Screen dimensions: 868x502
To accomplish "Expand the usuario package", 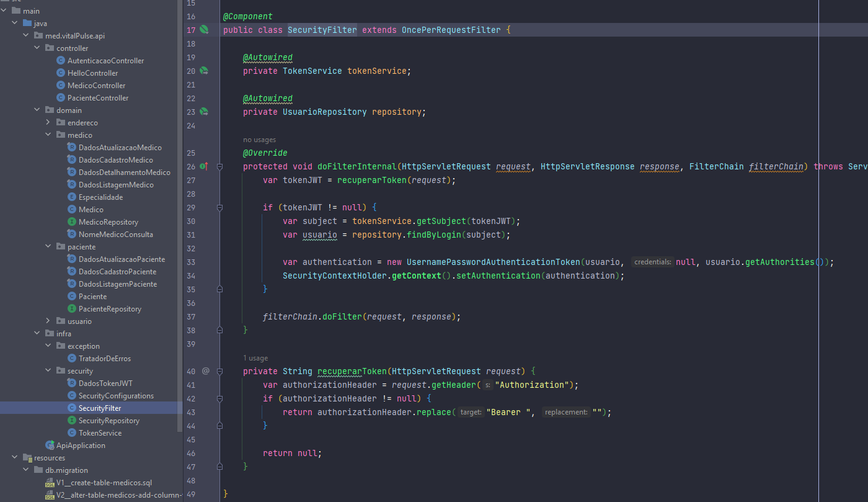I will click(48, 321).
